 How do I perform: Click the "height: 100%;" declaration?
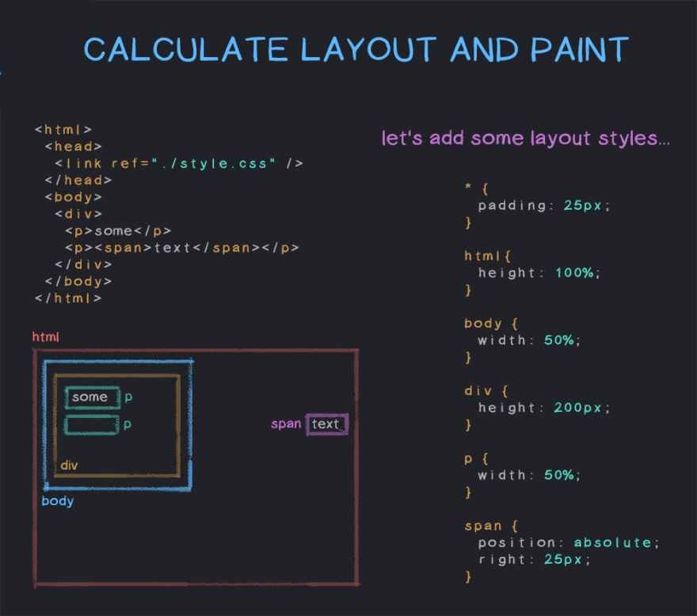tap(539, 273)
